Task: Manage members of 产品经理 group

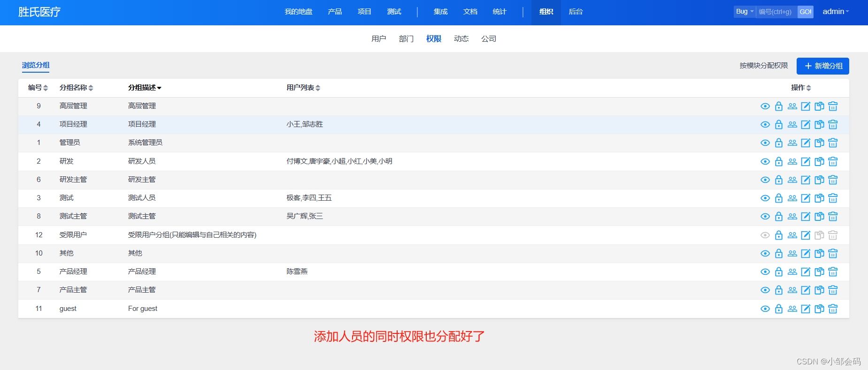Action: click(792, 272)
